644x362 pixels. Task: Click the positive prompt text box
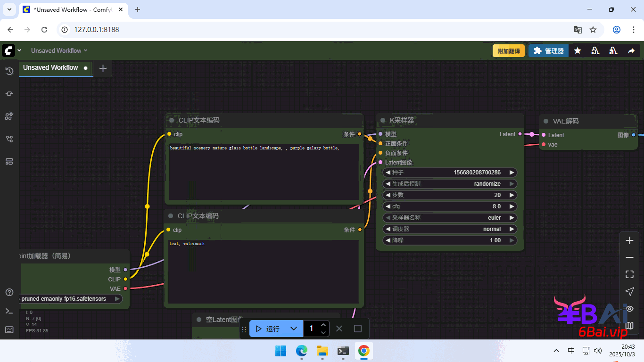(x=264, y=172)
